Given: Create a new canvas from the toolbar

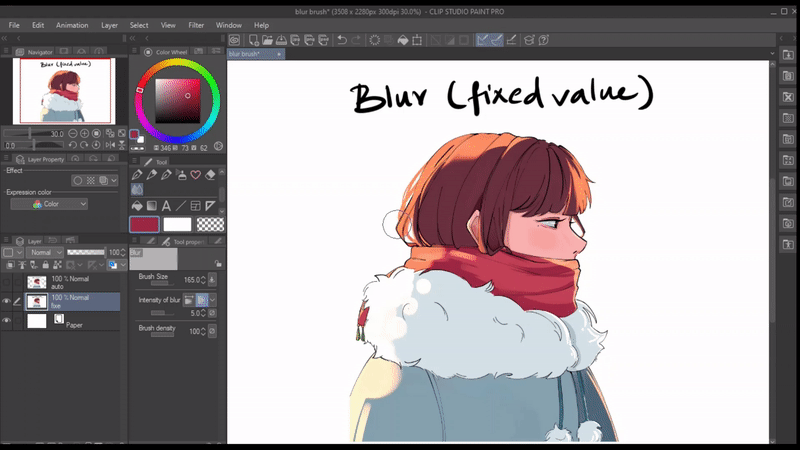Looking at the screenshot, I should (x=253, y=40).
